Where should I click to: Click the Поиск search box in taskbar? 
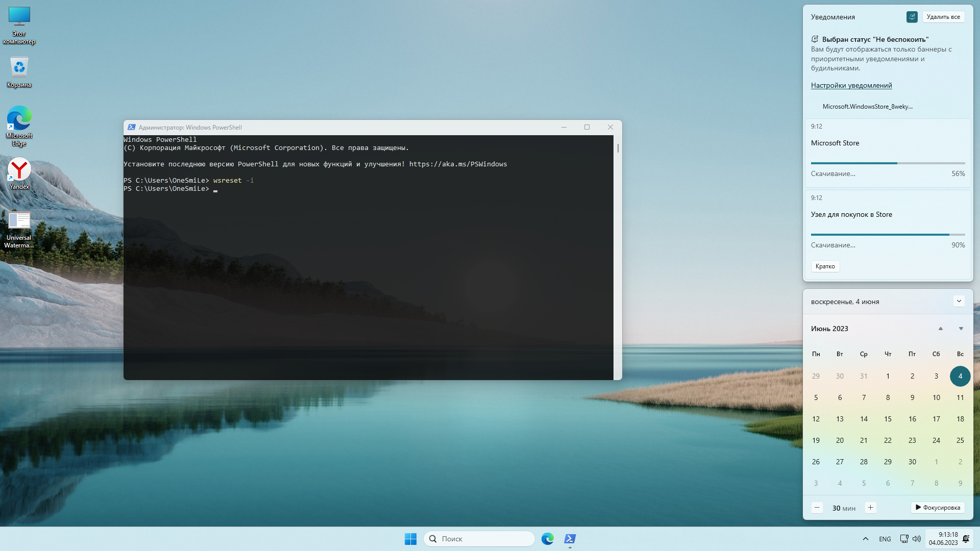[480, 539]
